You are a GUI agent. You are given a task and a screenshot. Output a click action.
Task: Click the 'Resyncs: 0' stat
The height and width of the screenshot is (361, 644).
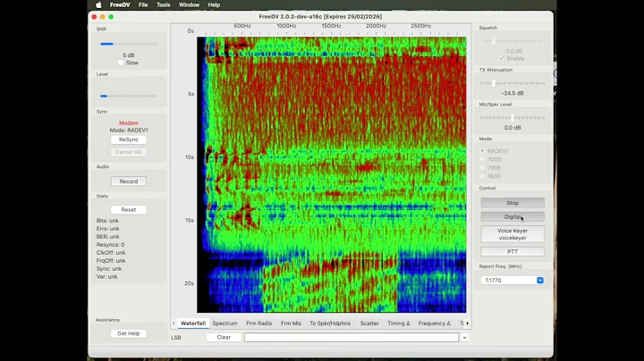[x=111, y=245]
